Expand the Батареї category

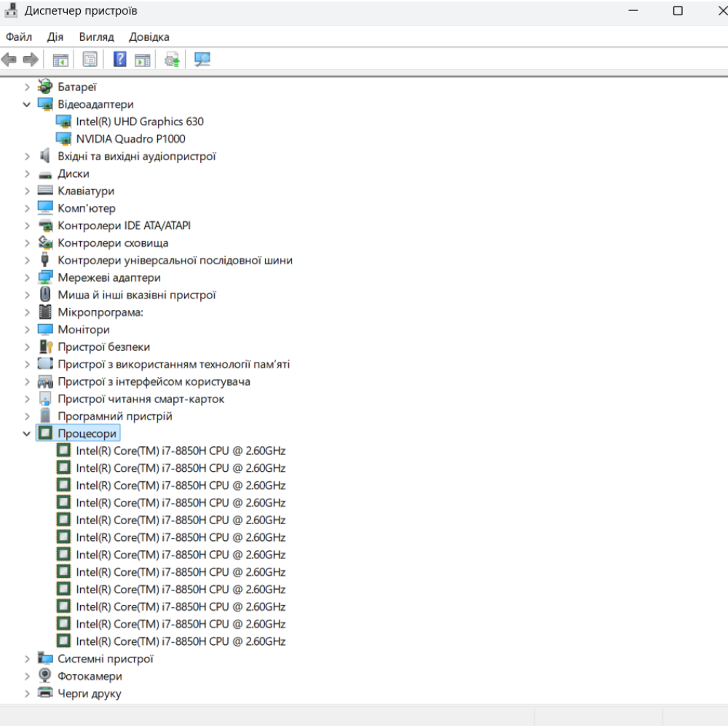[27, 87]
